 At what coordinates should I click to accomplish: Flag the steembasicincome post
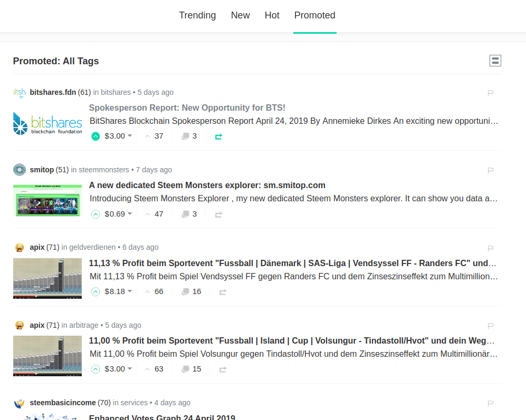click(x=490, y=403)
